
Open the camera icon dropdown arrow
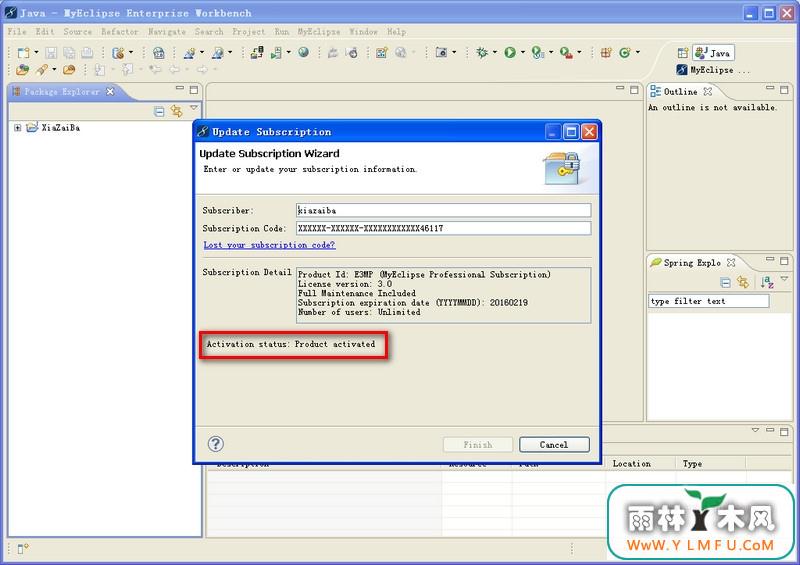tap(454, 53)
